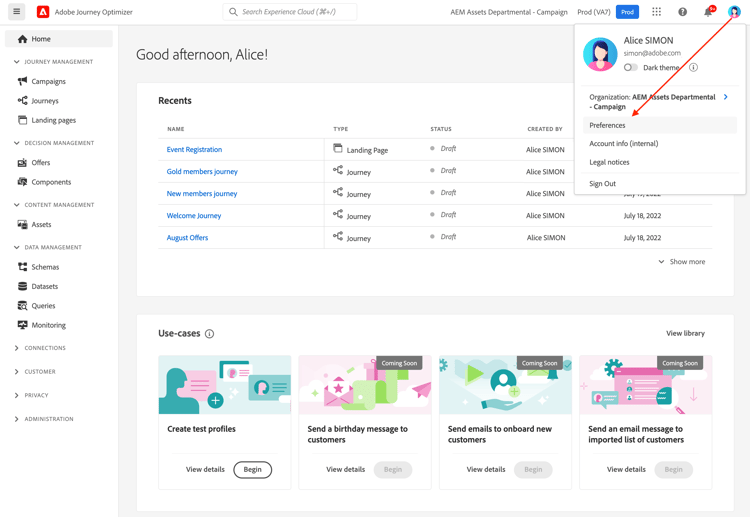Open the Gold members journey link

pyautogui.click(x=202, y=171)
